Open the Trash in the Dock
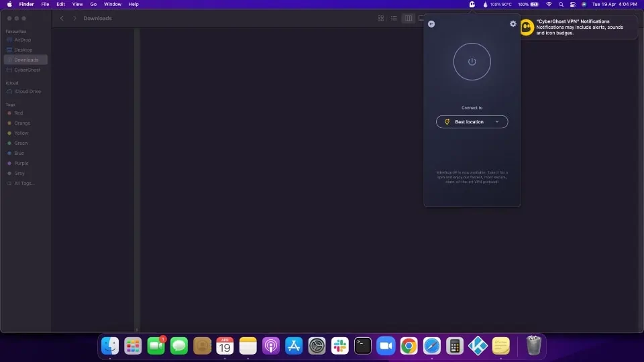This screenshot has height=362, width=644. click(534, 345)
